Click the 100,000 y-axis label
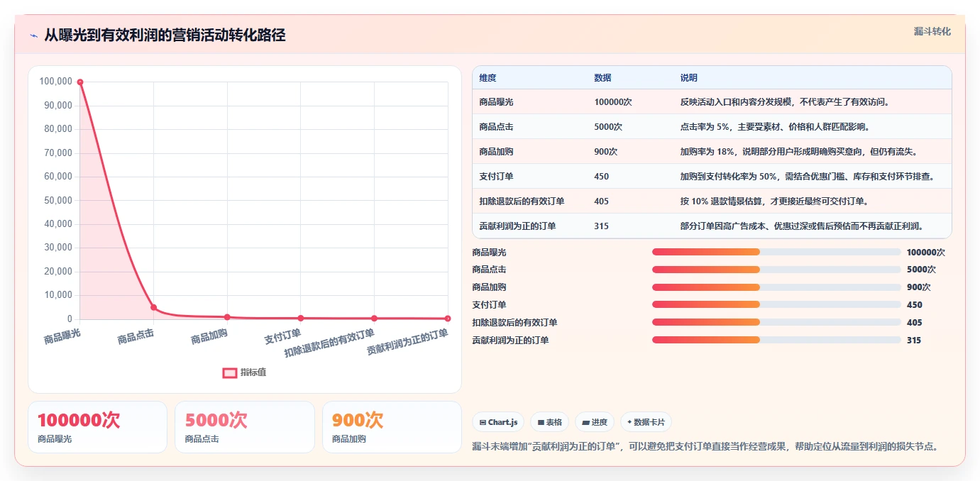This screenshot has width=980, height=481. (55, 82)
